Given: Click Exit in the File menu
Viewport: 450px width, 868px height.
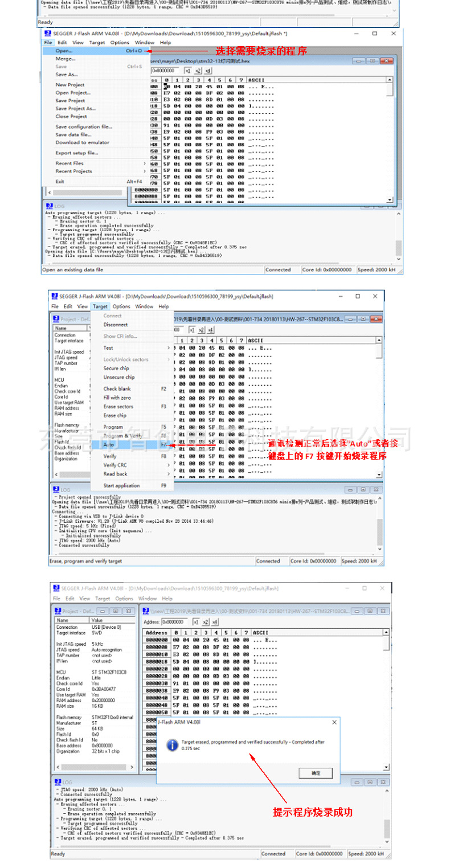Looking at the screenshot, I should [x=95, y=182].
